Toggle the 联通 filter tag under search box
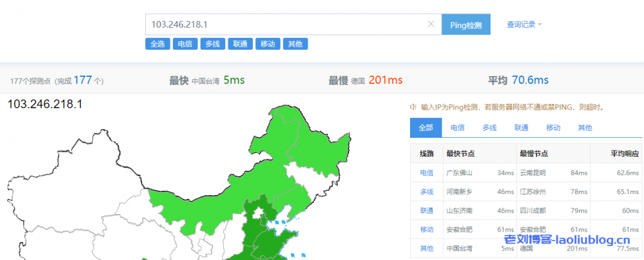 tap(240, 44)
